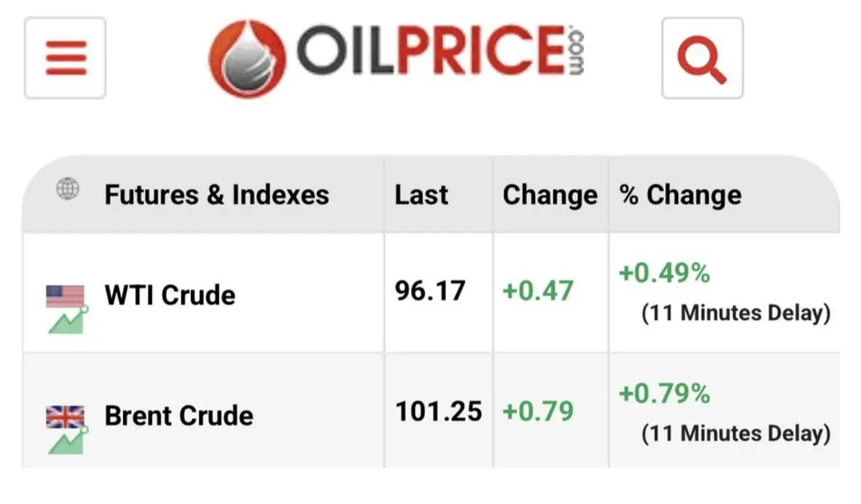
Task: Click the red search magnifier icon
Action: pos(702,58)
